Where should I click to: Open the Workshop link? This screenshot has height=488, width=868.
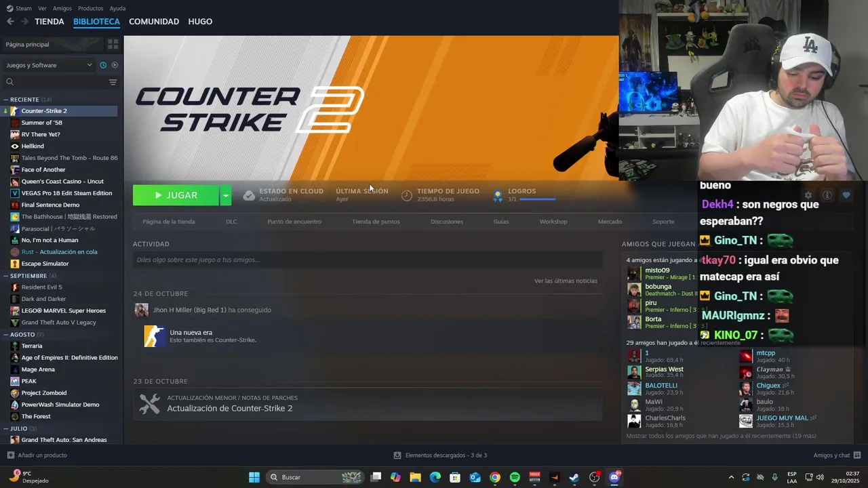[x=553, y=222]
